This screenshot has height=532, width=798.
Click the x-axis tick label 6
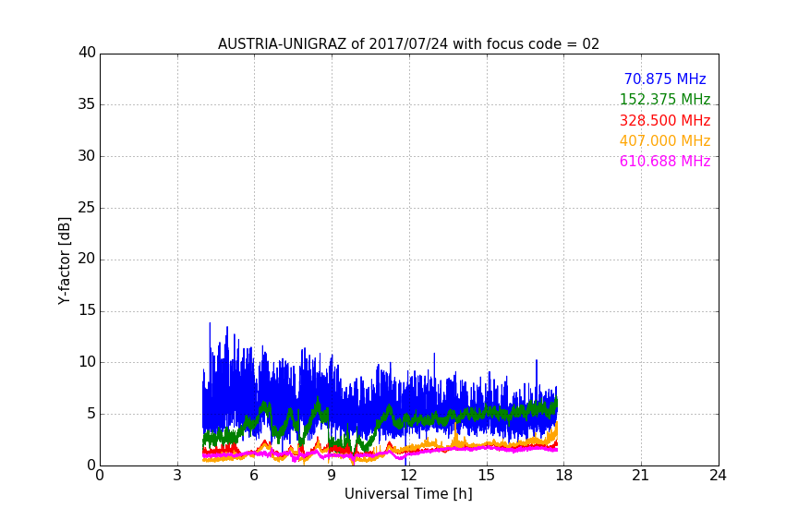254,476
